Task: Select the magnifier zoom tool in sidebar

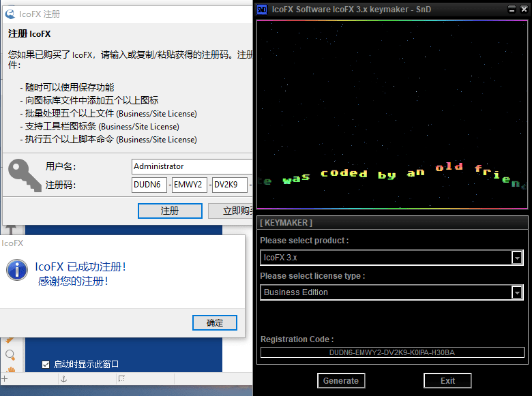Action: coord(10,355)
